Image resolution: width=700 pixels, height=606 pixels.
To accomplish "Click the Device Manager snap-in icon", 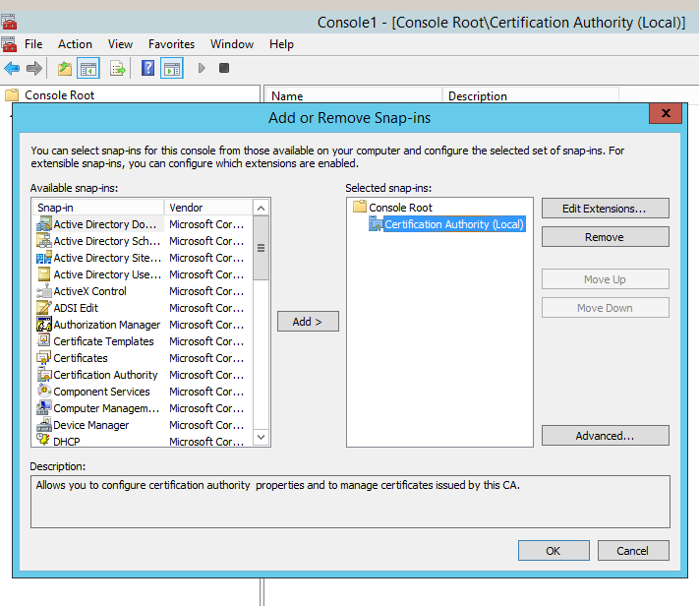I will tap(44, 425).
